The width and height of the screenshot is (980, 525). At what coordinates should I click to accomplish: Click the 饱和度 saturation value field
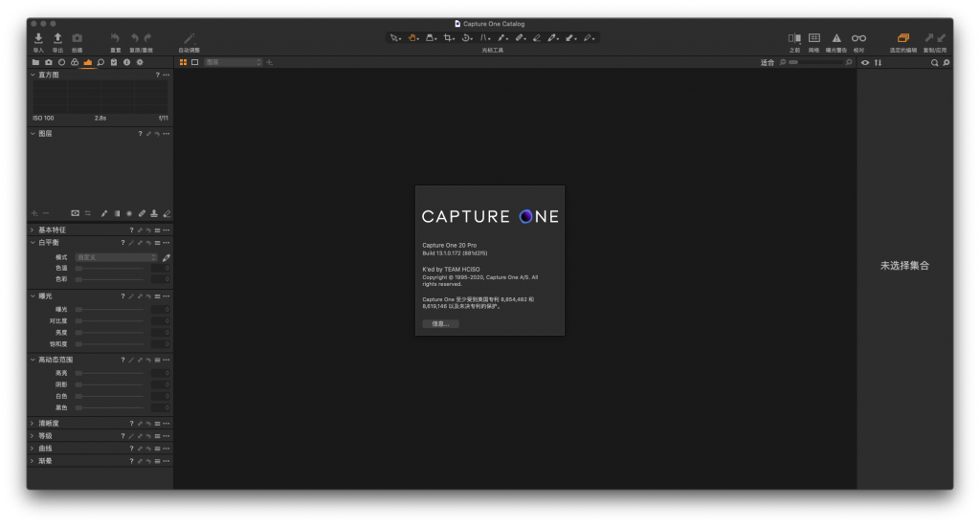click(161, 344)
